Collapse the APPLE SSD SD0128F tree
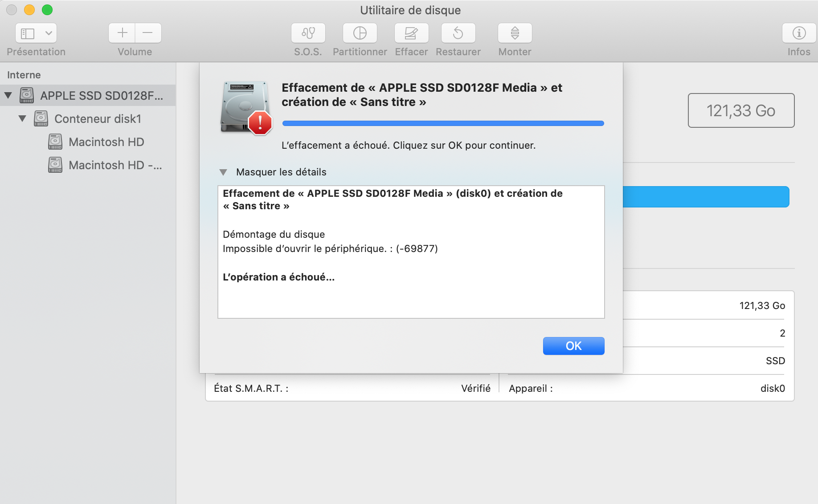 (x=8, y=95)
